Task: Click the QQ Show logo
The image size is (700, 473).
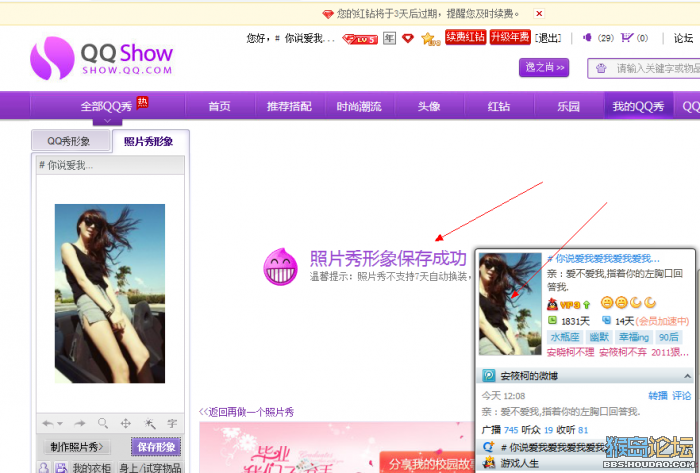Action: 101,58
